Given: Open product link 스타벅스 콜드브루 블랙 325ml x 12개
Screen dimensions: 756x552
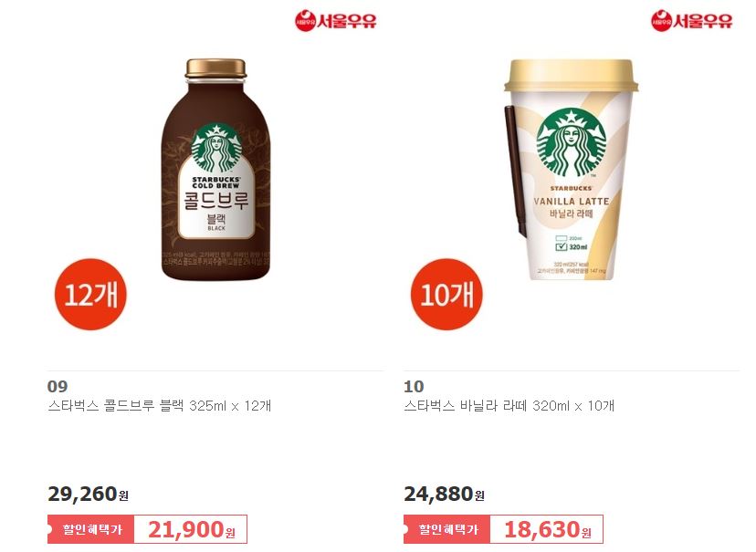Looking at the screenshot, I should click(159, 406).
